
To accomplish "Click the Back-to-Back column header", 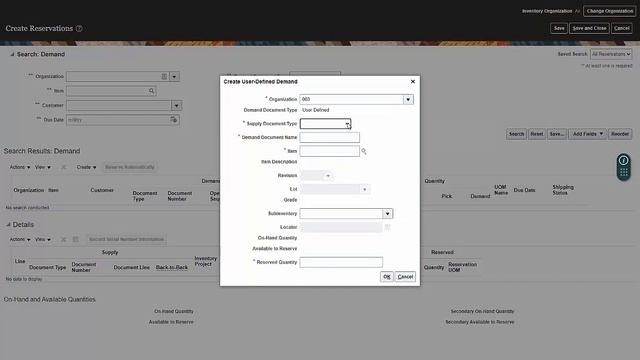I will pyautogui.click(x=172, y=267).
